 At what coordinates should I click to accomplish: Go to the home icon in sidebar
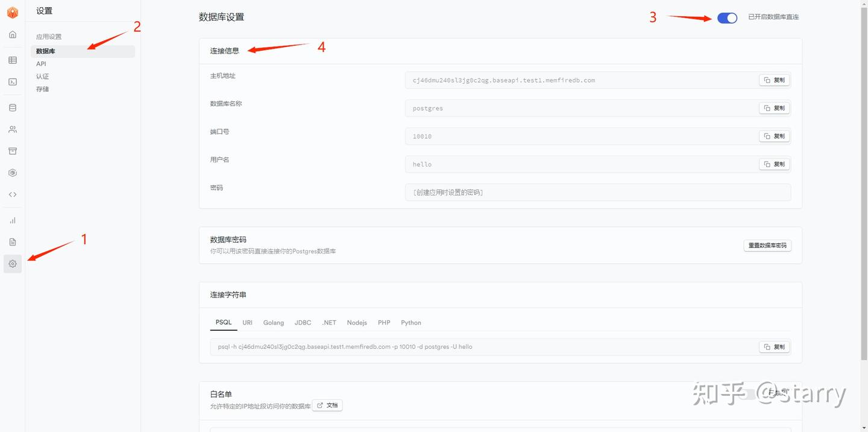tap(13, 34)
